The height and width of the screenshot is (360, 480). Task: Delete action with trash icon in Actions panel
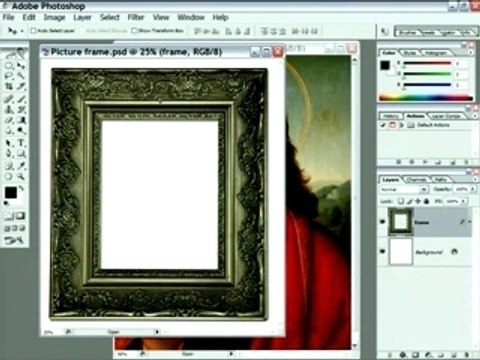coord(466,162)
